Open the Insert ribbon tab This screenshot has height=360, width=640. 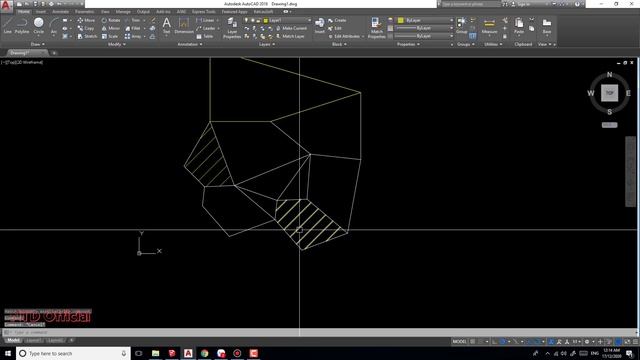pos(41,11)
